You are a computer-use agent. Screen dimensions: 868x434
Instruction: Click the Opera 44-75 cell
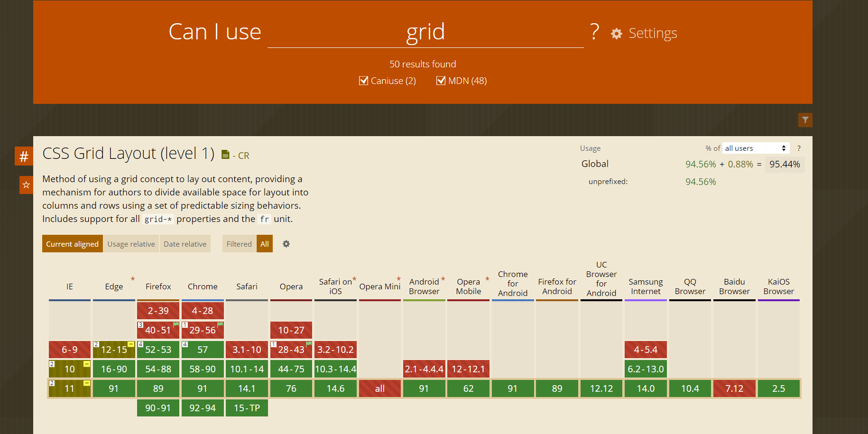291,369
